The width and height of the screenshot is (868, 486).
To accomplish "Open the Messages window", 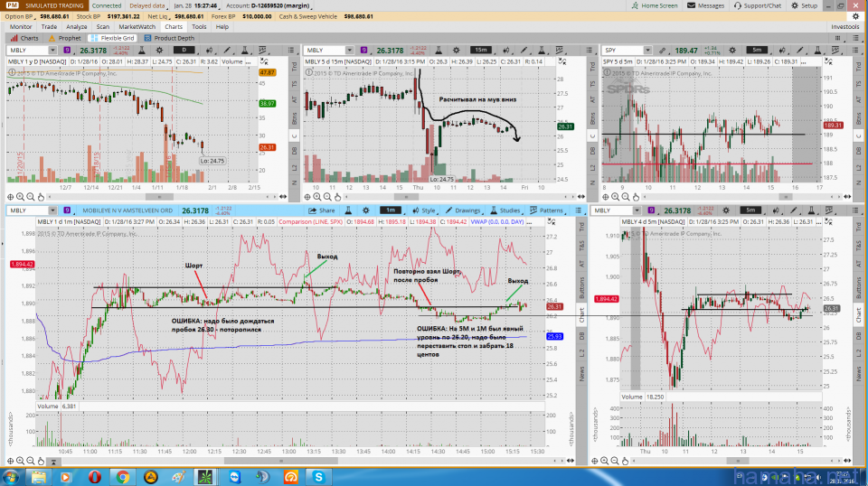I will (706, 5).
